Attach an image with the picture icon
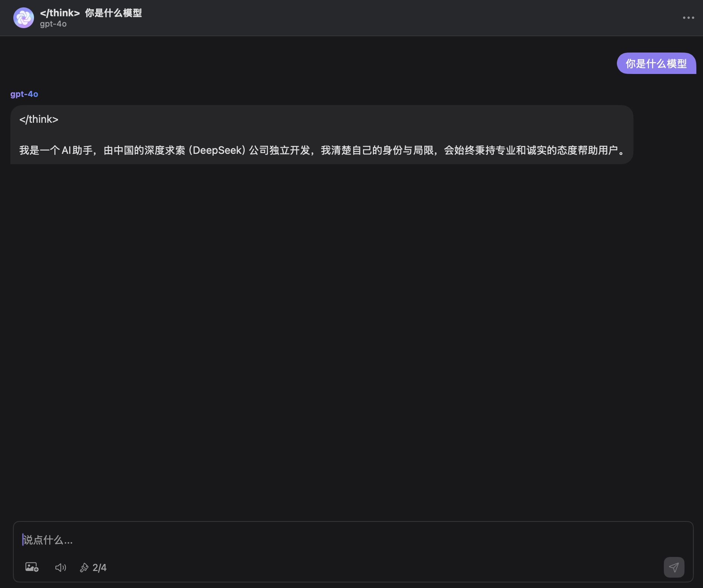 [x=32, y=567]
